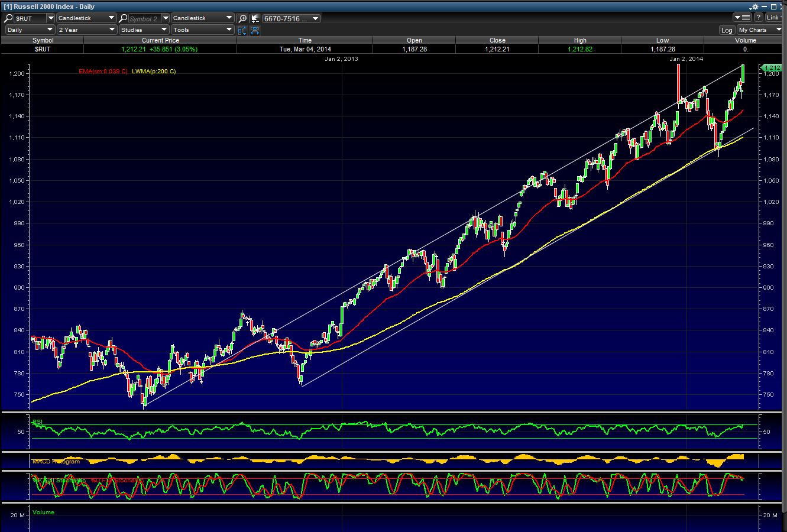Viewport: 787px width, 532px height.
Task: Select the 6670-7516 account dropdown
Action: 291,18
